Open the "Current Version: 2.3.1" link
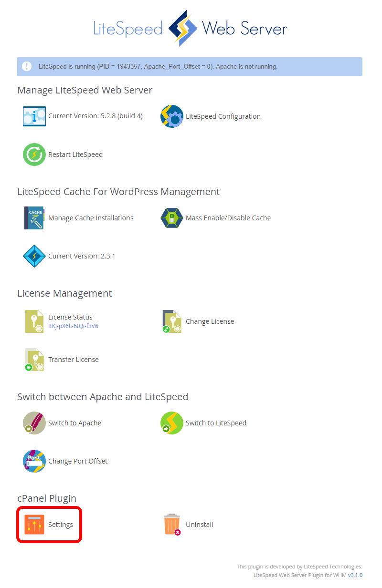The width and height of the screenshot is (382, 588). point(82,256)
